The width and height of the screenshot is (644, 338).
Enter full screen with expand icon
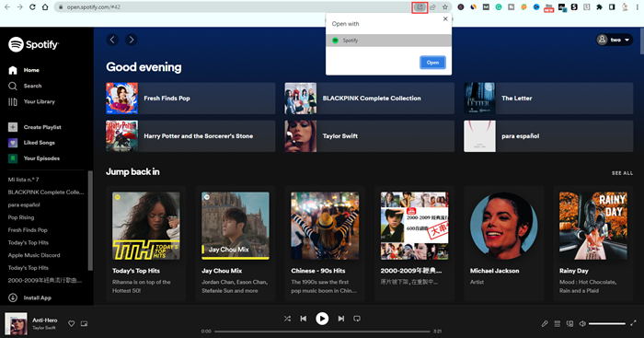point(633,323)
